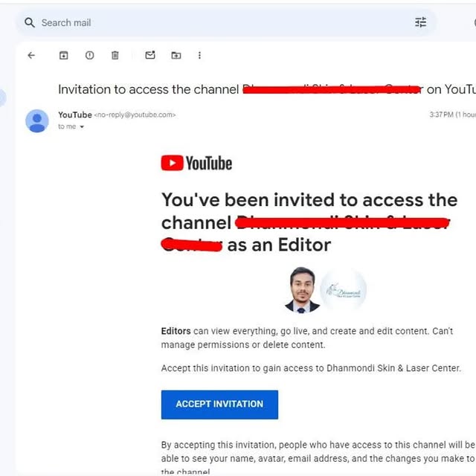Report this email as spam
Image resolution: width=476 pixels, height=476 pixels.
89,55
